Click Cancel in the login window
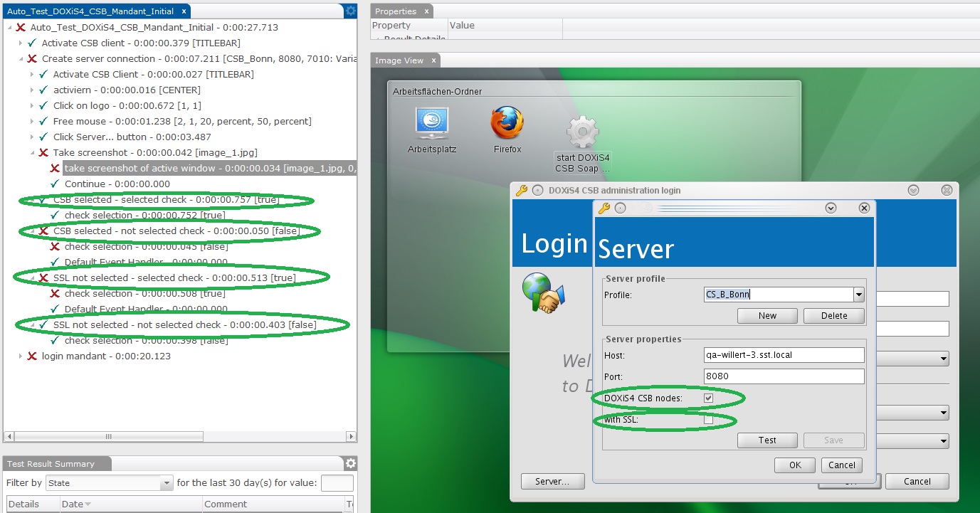 point(917,482)
